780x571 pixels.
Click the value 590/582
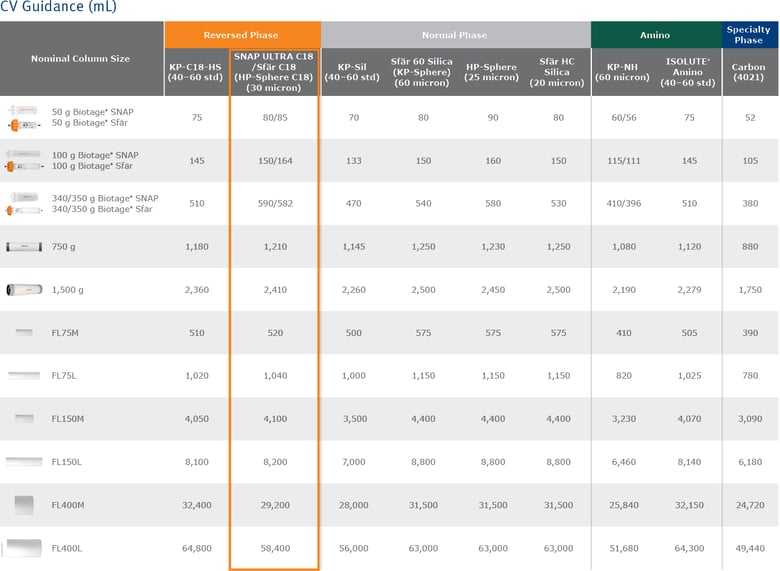[275, 203]
